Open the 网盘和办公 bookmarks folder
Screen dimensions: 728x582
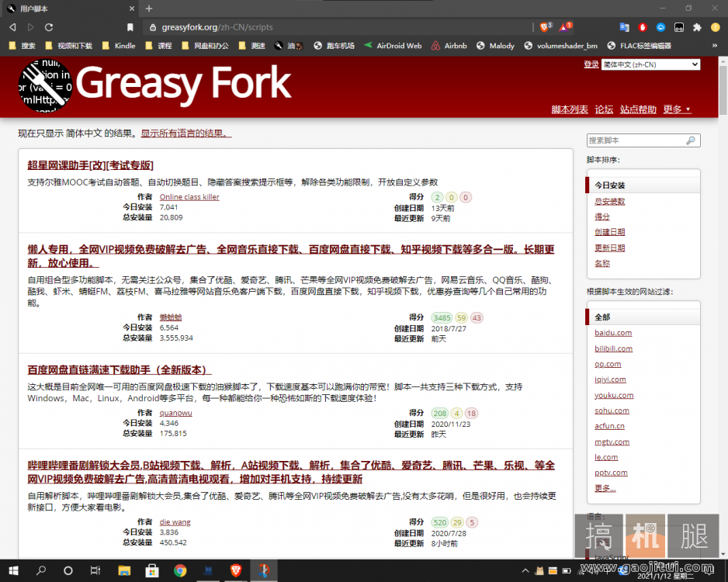(205, 46)
